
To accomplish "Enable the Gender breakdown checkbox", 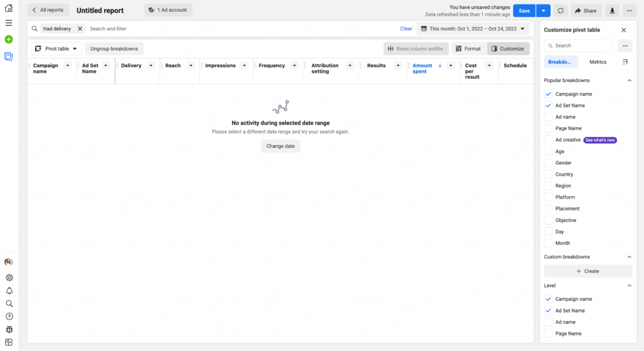I will 548,163.
